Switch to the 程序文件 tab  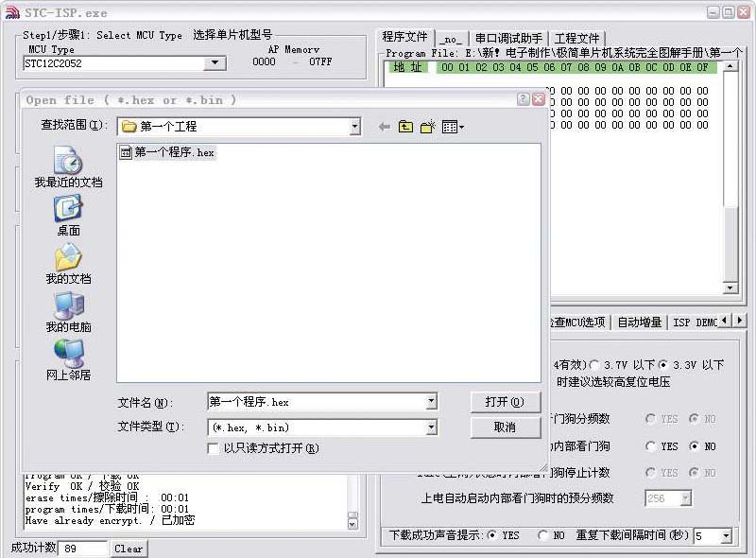click(x=404, y=37)
